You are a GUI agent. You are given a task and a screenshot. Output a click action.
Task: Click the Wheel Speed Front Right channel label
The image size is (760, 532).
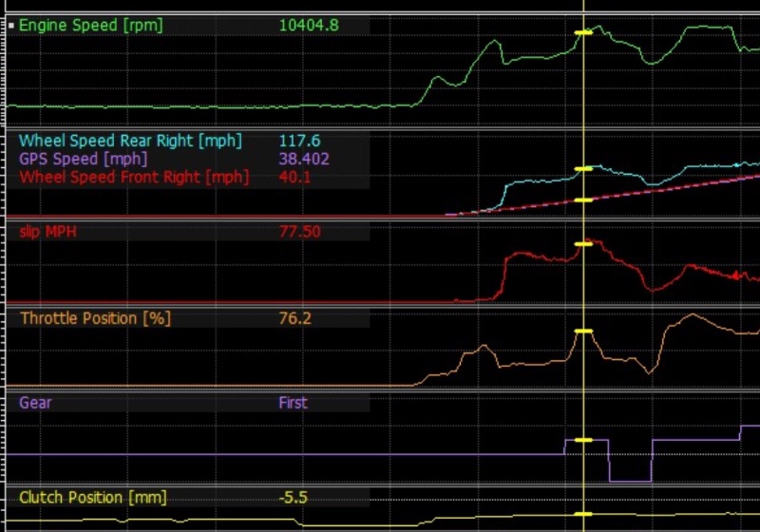click(134, 177)
